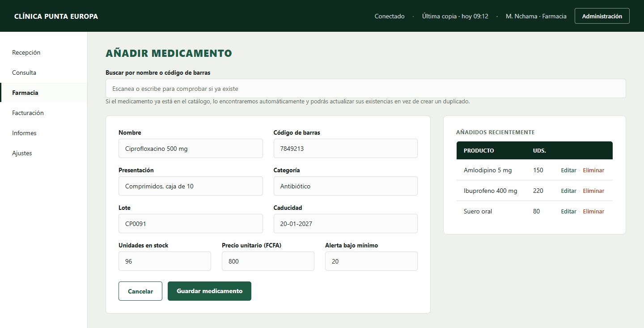
Task: Select the Ibuprofeno 400 mg product name
Action: click(490, 191)
